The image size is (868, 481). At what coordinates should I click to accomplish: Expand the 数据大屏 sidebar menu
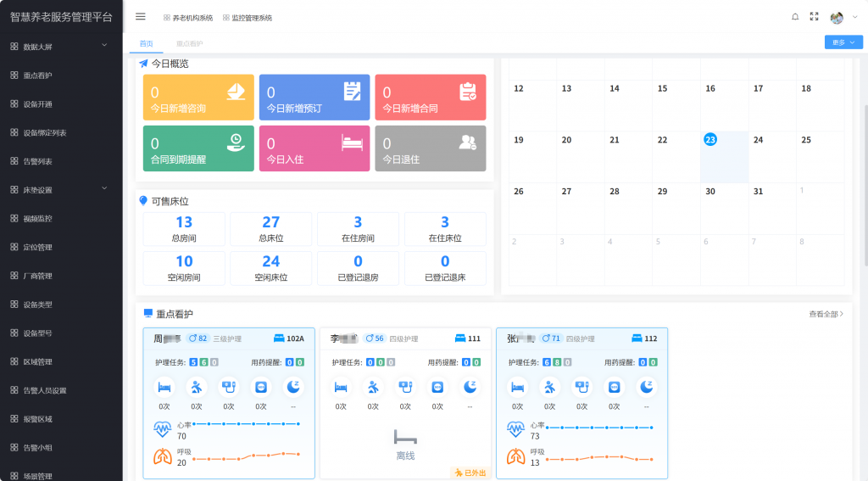[61, 47]
